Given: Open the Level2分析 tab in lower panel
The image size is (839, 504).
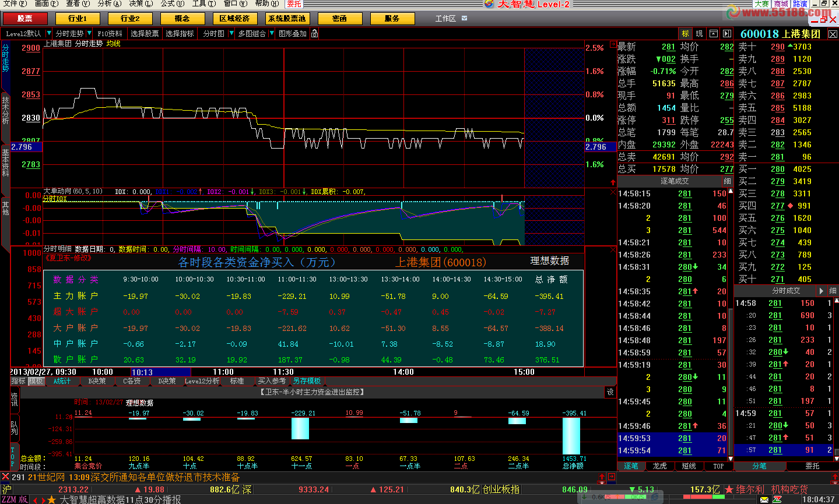Looking at the screenshot, I should 202,381.
